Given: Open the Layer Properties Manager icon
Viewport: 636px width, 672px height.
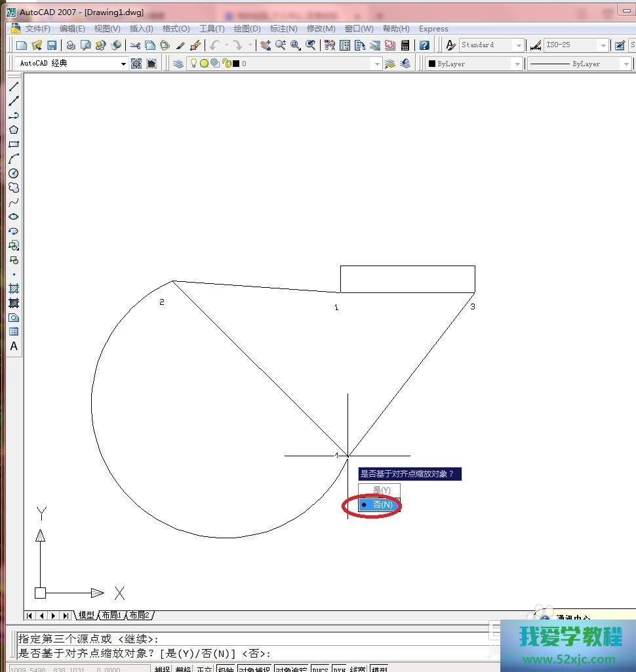Looking at the screenshot, I should click(x=178, y=64).
